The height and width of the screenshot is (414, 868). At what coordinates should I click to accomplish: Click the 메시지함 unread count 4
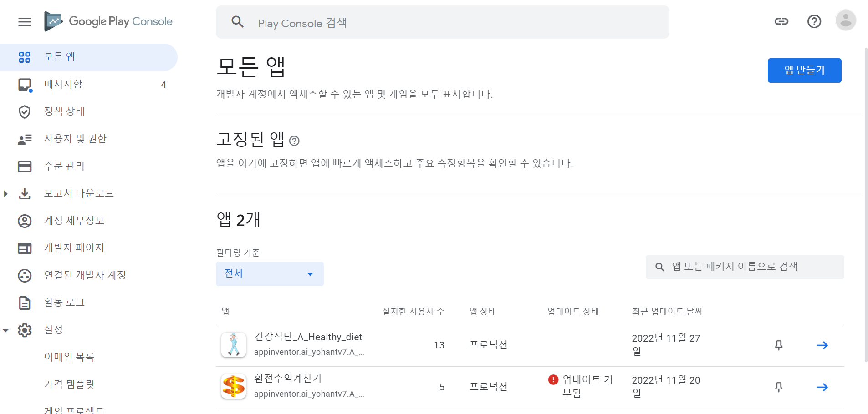tap(163, 85)
